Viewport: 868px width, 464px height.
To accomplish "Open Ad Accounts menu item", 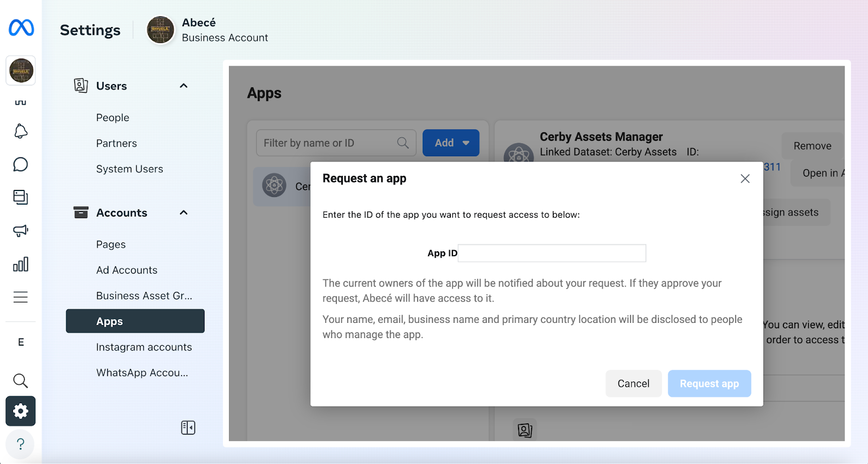I will pyautogui.click(x=127, y=270).
